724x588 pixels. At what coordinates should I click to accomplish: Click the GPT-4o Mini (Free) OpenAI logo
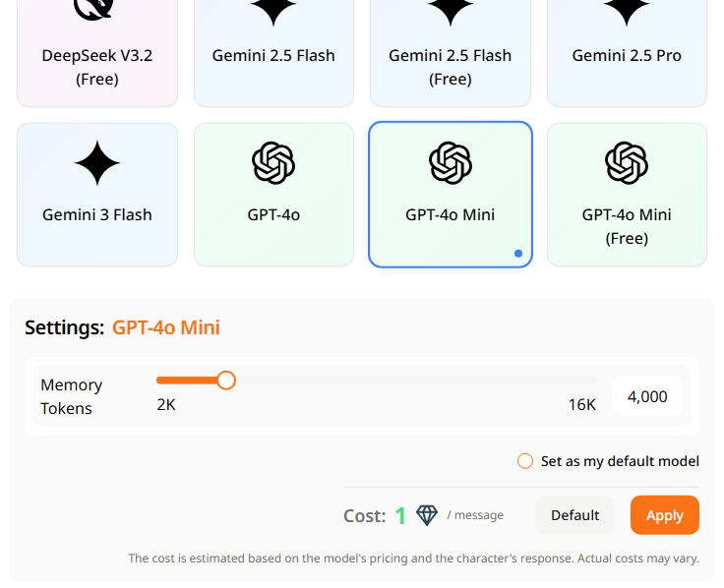[x=627, y=163]
